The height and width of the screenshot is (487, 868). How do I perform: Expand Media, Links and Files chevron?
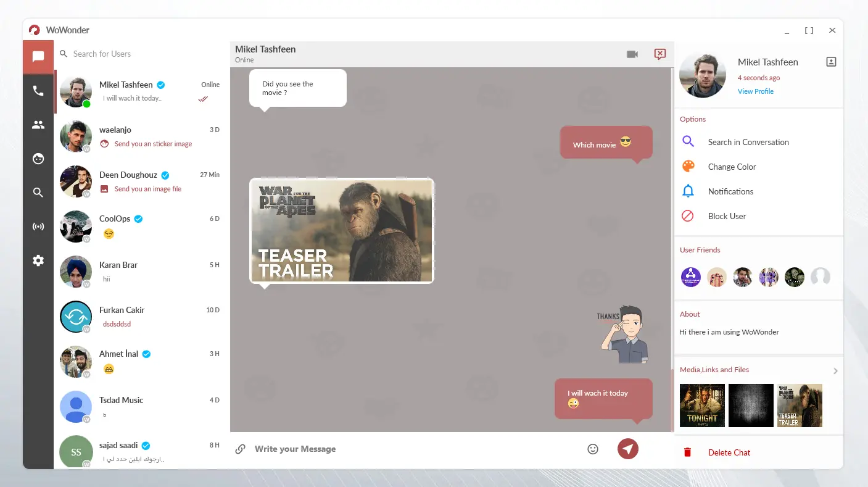(835, 371)
